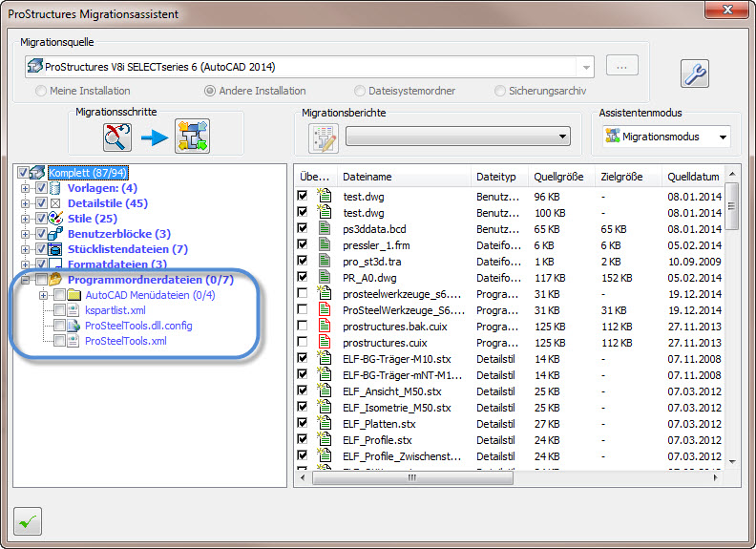Uncheck the pro_st3d.tra row checkbox
Viewport: 756px width, 549px height.
pos(303,261)
